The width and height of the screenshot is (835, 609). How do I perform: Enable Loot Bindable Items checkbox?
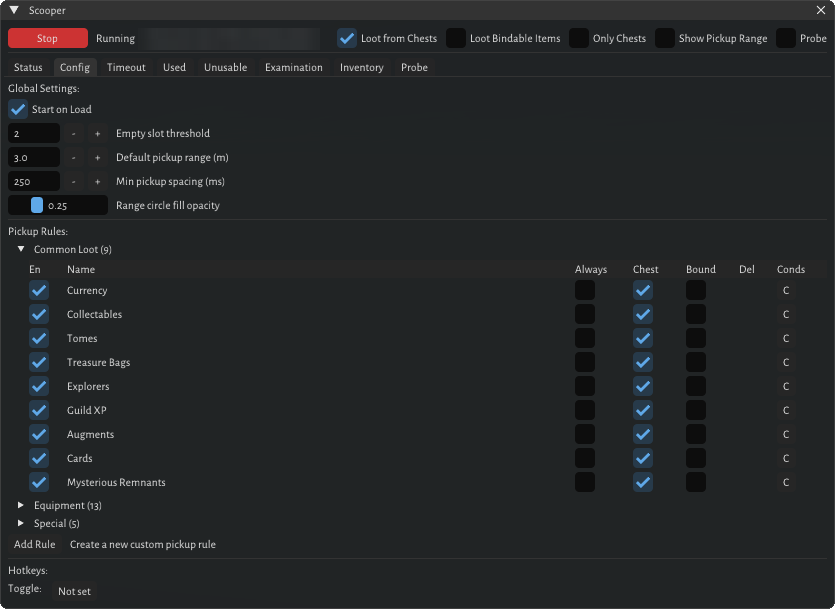(x=456, y=38)
